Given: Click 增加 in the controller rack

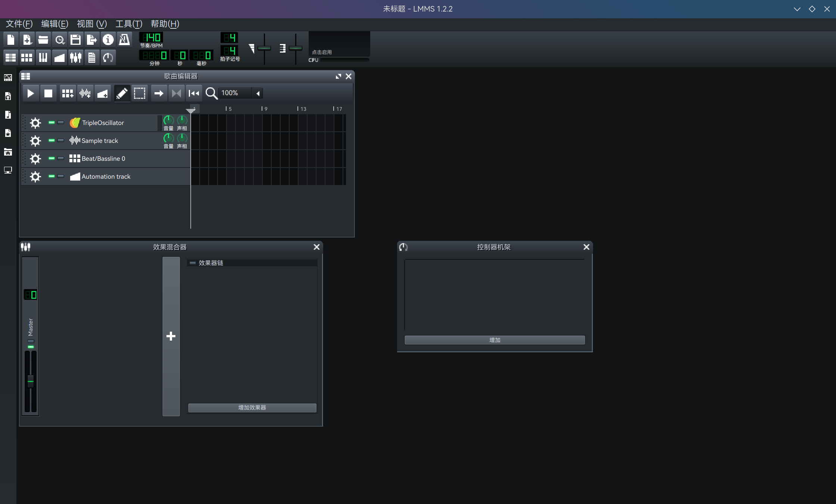Looking at the screenshot, I should pos(495,340).
